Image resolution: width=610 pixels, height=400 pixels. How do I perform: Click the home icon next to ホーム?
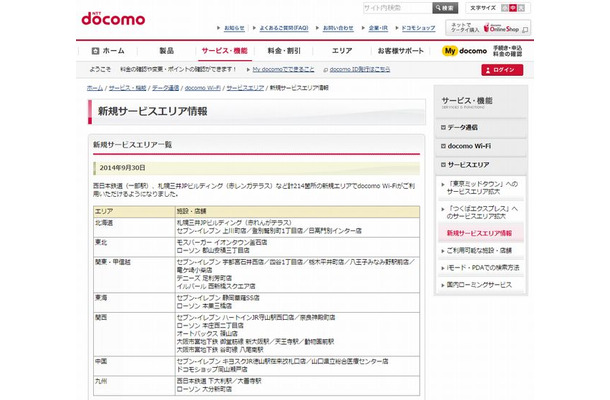[x=95, y=51]
